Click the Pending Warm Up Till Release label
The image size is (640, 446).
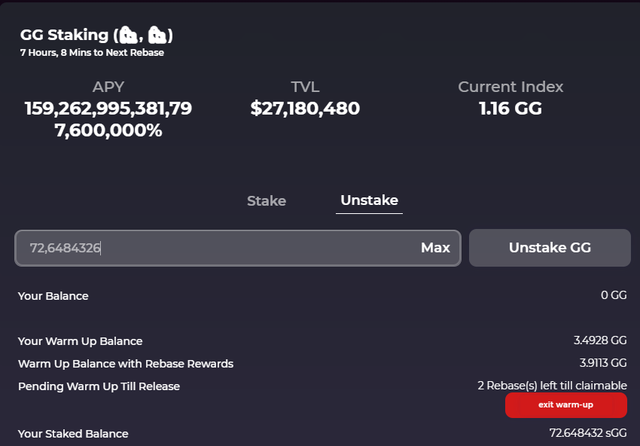(99, 386)
